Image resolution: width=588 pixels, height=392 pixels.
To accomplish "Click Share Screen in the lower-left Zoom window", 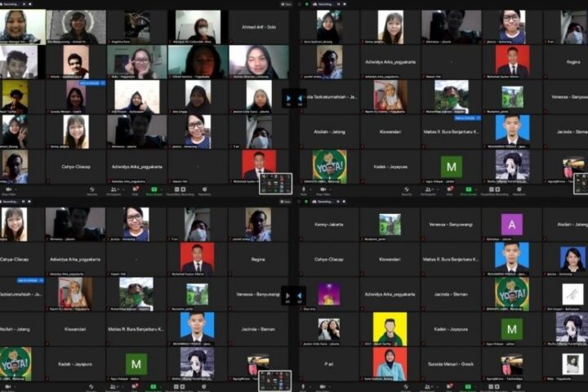I will (153, 387).
